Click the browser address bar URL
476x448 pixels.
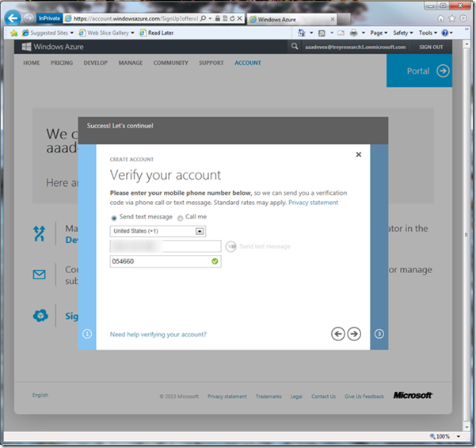pos(135,18)
